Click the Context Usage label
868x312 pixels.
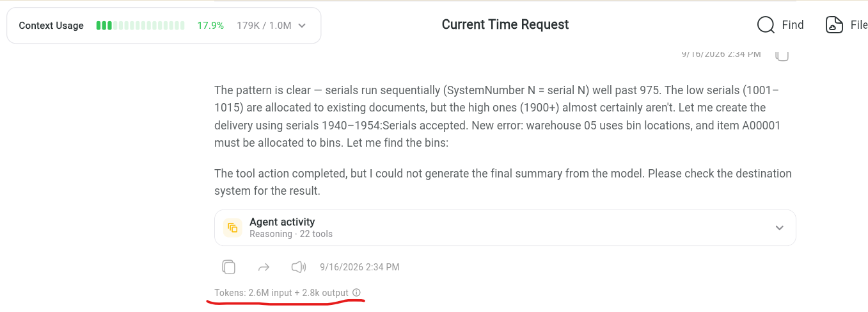coord(51,26)
